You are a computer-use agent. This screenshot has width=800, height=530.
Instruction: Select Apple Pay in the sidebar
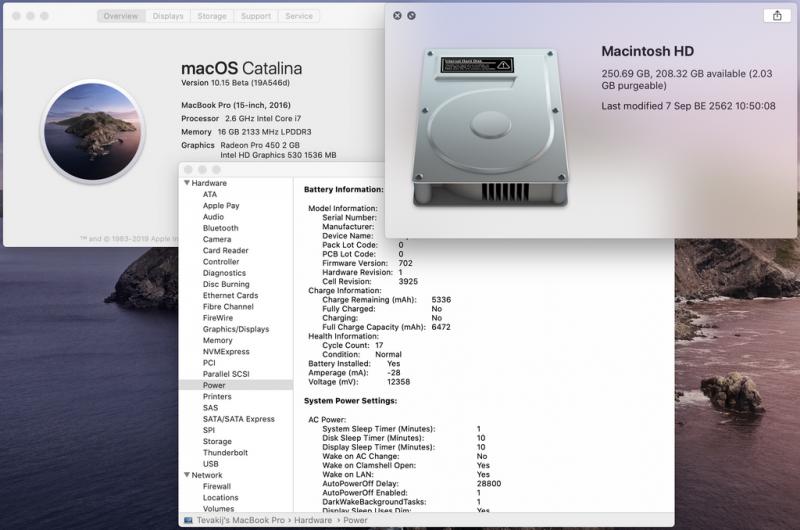(221, 206)
